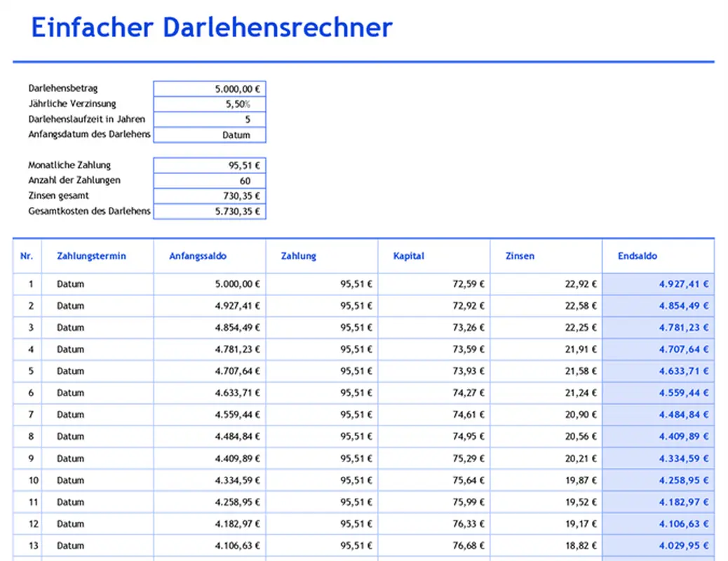Select Endsaldo cell 4.409,89 € in row 8
The height and width of the screenshot is (561, 728).
point(659,437)
